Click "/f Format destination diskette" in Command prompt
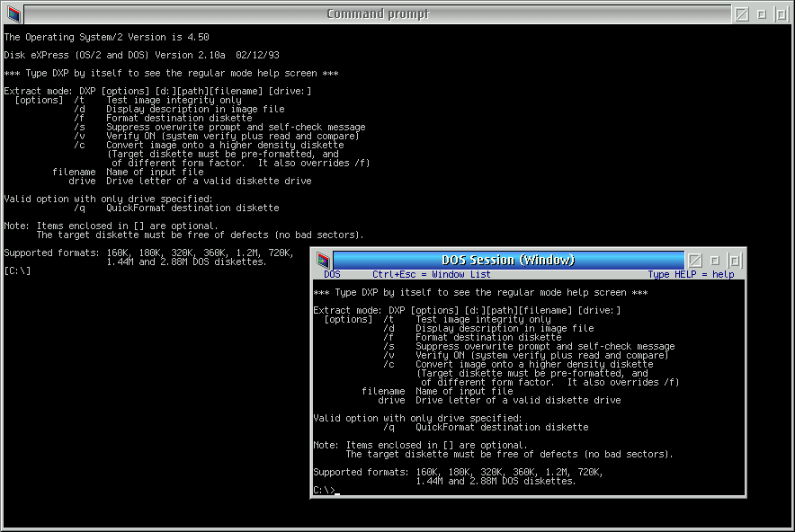795x532 pixels. 164,118
